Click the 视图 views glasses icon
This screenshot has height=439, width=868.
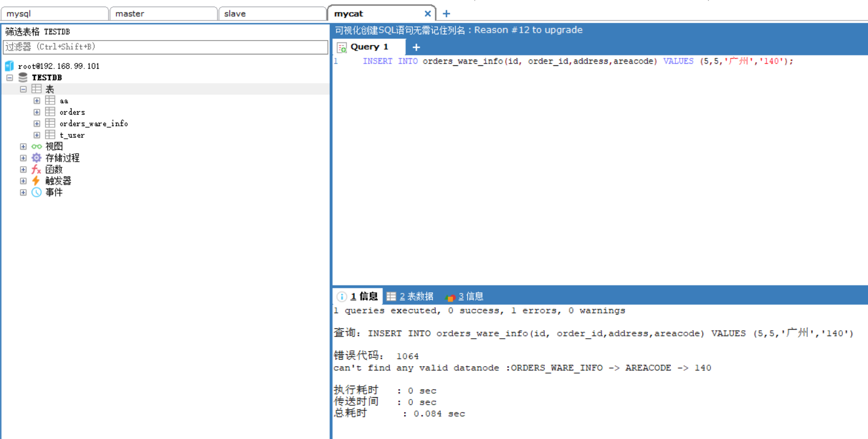click(37, 146)
